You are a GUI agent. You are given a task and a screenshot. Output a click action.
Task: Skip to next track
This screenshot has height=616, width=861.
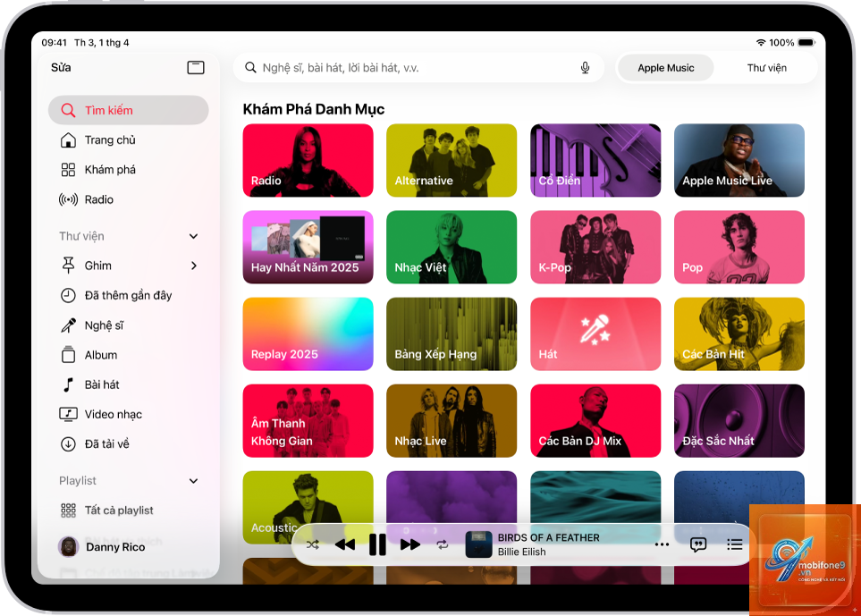[x=410, y=544]
